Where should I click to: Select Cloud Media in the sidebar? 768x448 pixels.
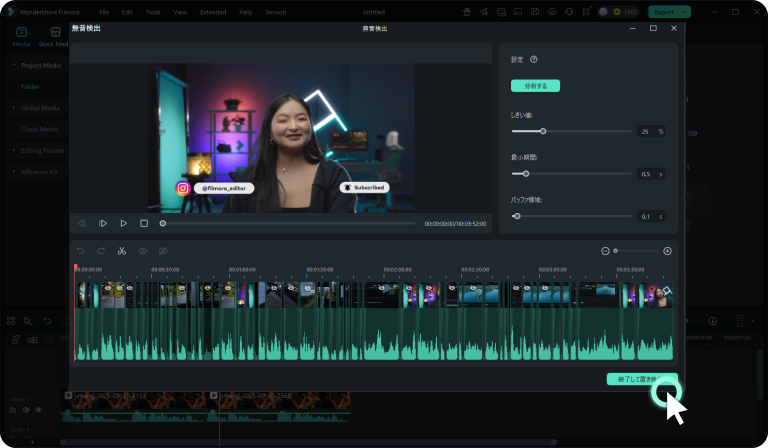(39, 129)
